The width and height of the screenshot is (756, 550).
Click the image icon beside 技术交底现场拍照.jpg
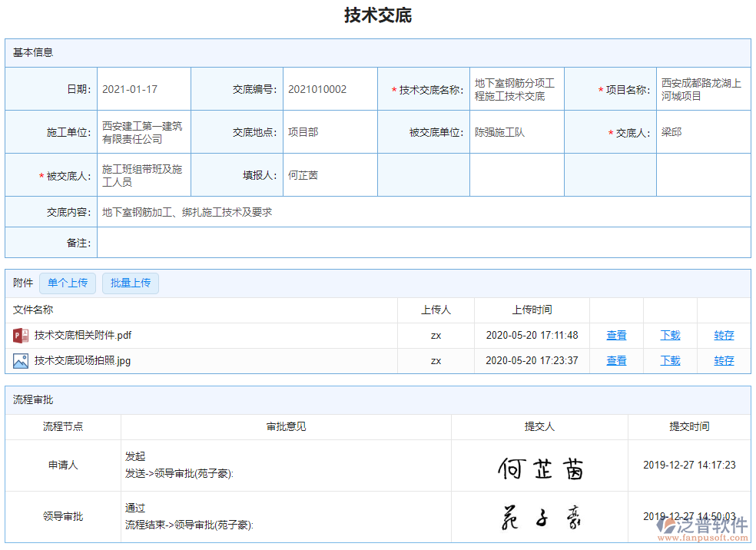point(21,360)
